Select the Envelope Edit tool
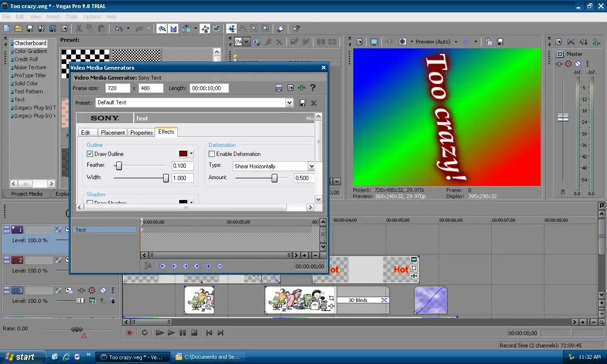Screen dimensions: 607x364 click(243, 28)
